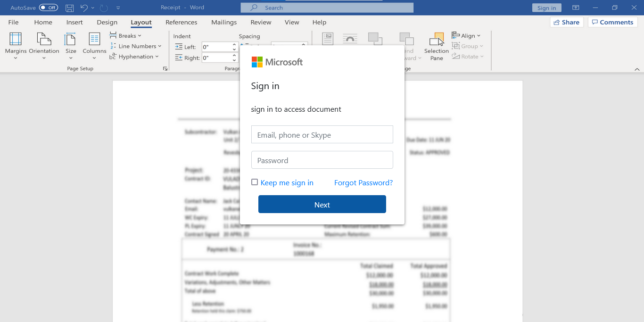Image resolution: width=644 pixels, height=322 pixels.
Task: Click the Left indent field
Action: click(216, 47)
